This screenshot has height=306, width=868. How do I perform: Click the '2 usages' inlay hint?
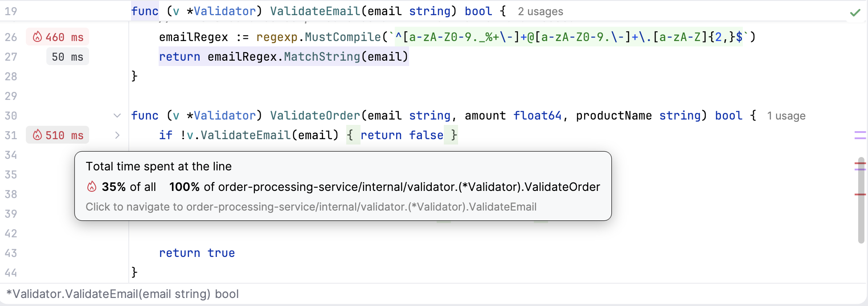tap(540, 12)
